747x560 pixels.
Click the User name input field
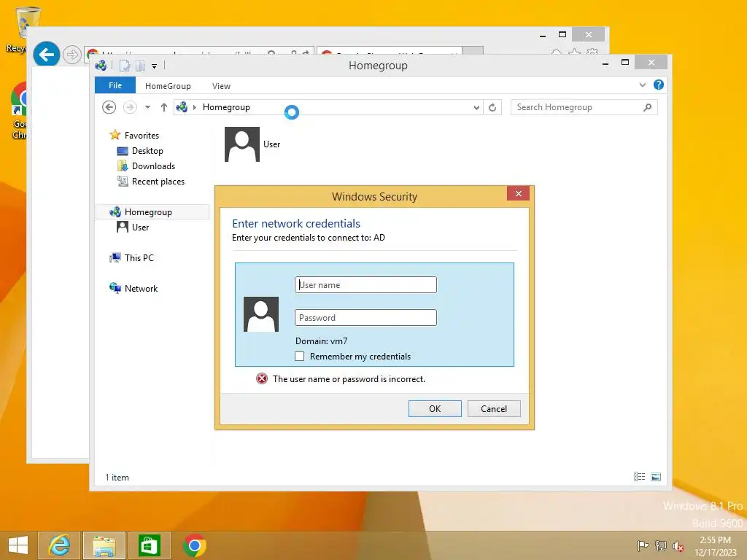point(365,285)
